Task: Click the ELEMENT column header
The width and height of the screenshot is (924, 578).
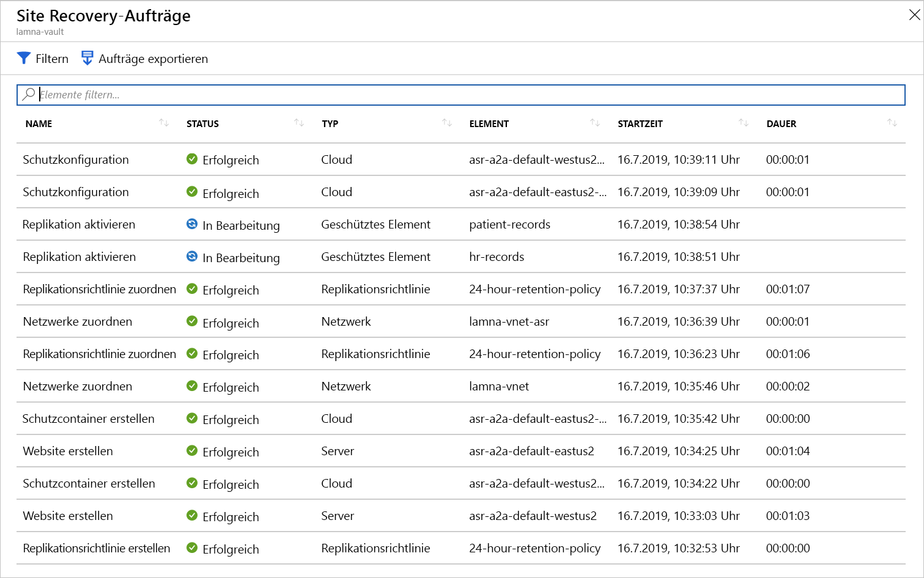Action: coord(489,123)
